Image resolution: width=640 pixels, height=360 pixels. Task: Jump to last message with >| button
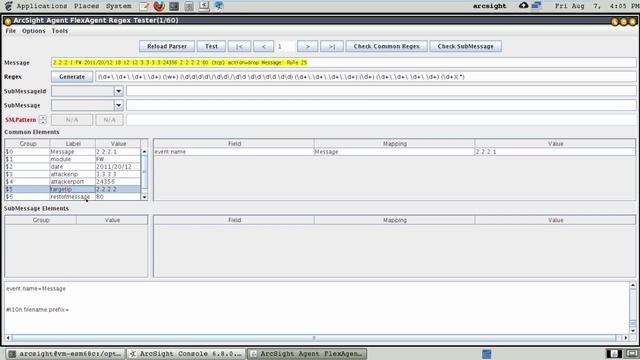[332, 47]
